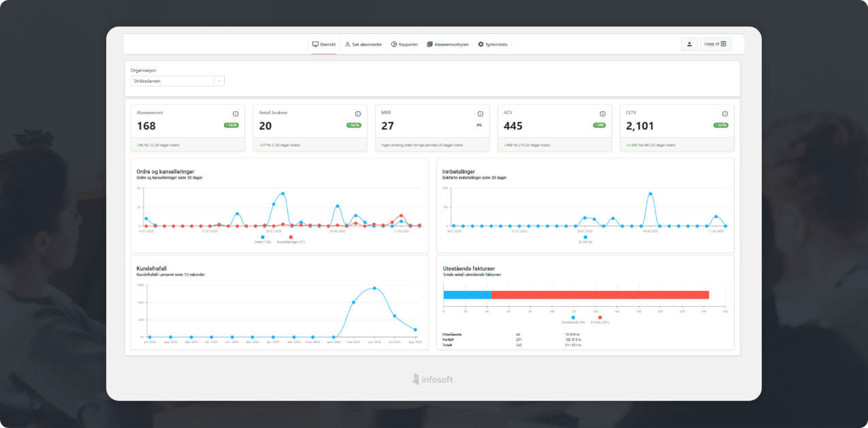
Task: Open the Strikkedamen organization selector
Action: pyautogui.click(x=173, y=81)
